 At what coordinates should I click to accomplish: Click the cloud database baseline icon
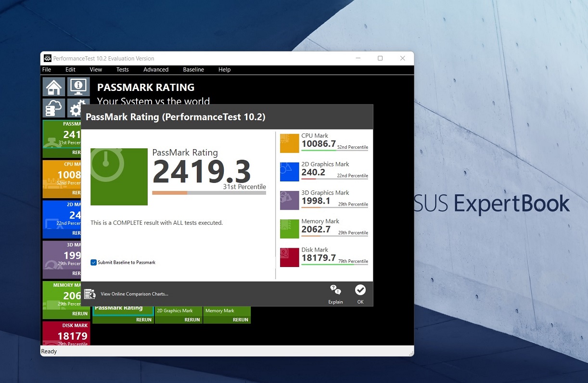click(x=54, y=108)
